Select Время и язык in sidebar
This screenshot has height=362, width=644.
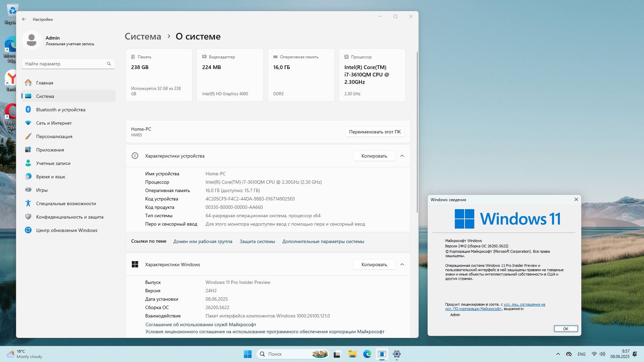point(51,177)
